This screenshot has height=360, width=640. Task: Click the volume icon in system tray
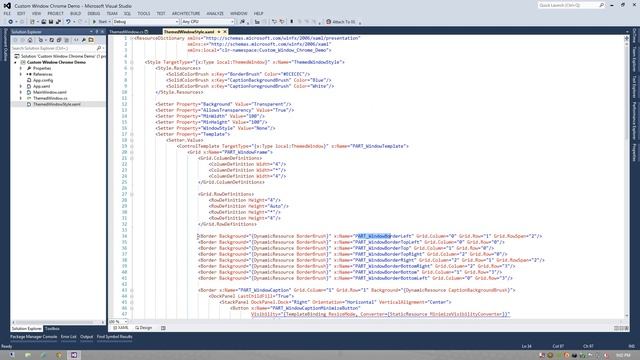[606, 356]
